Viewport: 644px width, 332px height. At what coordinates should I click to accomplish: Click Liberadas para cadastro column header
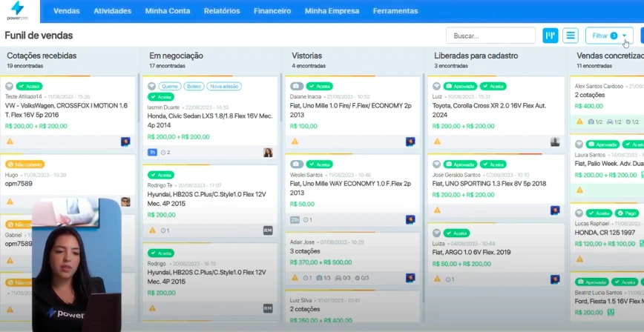coord(476,56)
